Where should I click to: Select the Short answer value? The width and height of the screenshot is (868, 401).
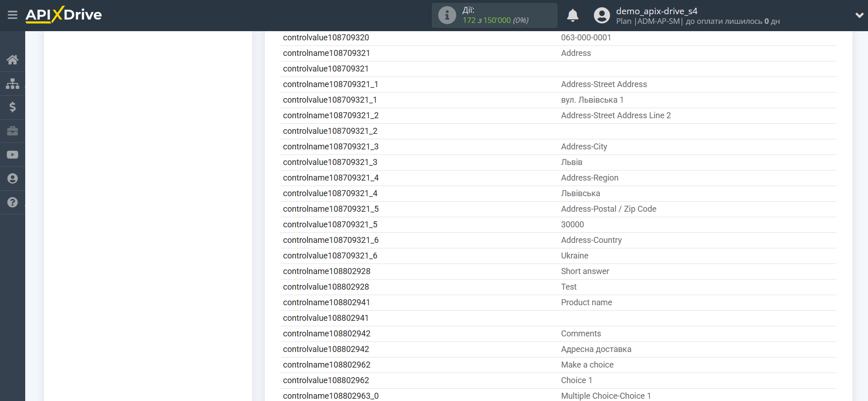click(585, 271)
